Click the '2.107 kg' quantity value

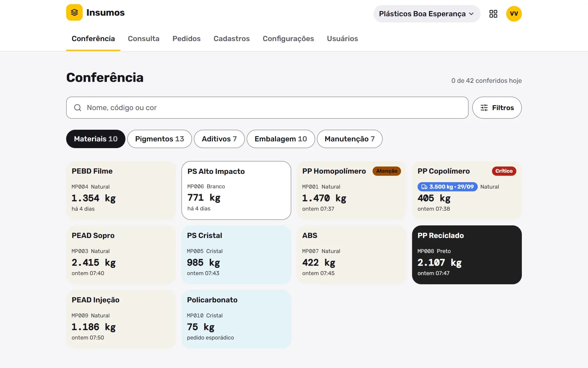(x=439, y=263)
